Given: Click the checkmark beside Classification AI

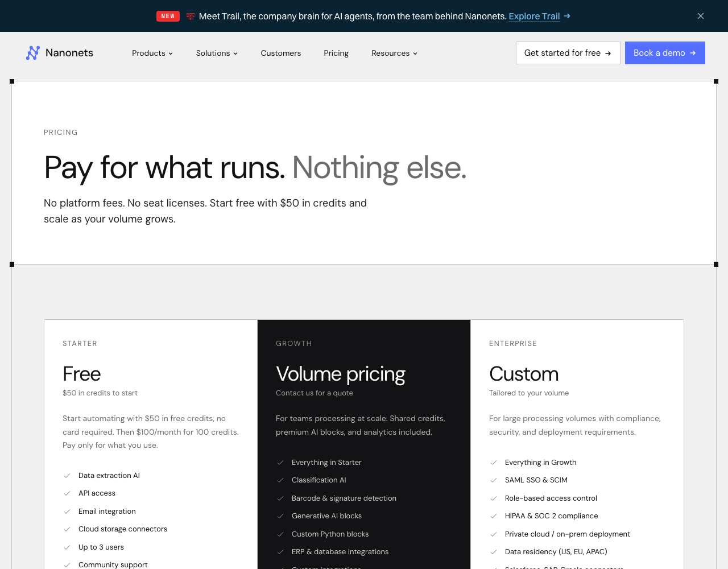Looking at the screenshot, I should 280,480.
